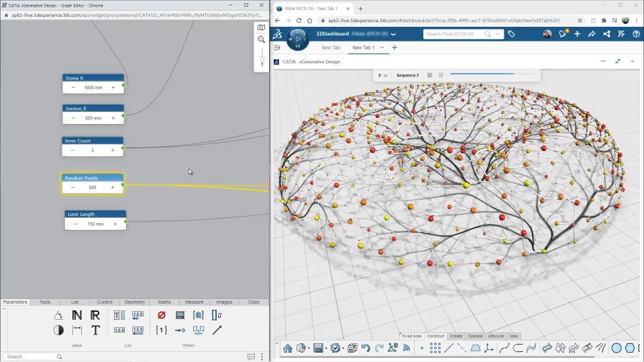Expand action bar side chevron
This screenshot has width=644, height=362.
[x=277, y=343]
